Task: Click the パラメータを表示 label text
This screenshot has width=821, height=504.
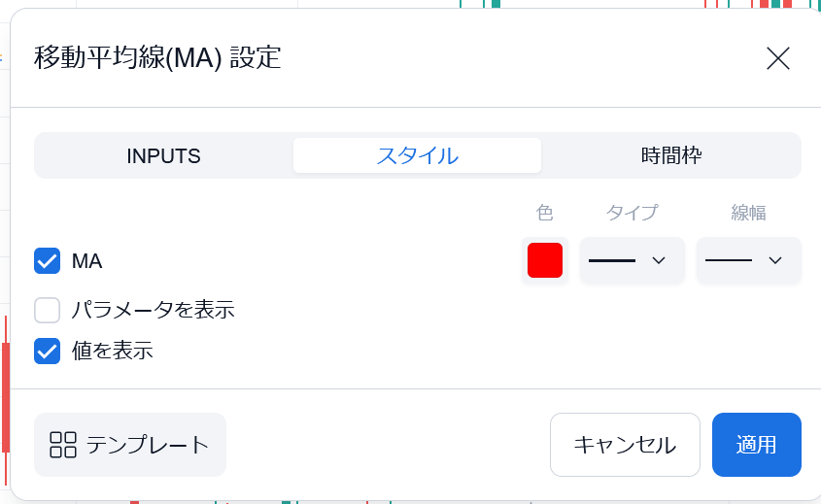Action: pos(153,310)
